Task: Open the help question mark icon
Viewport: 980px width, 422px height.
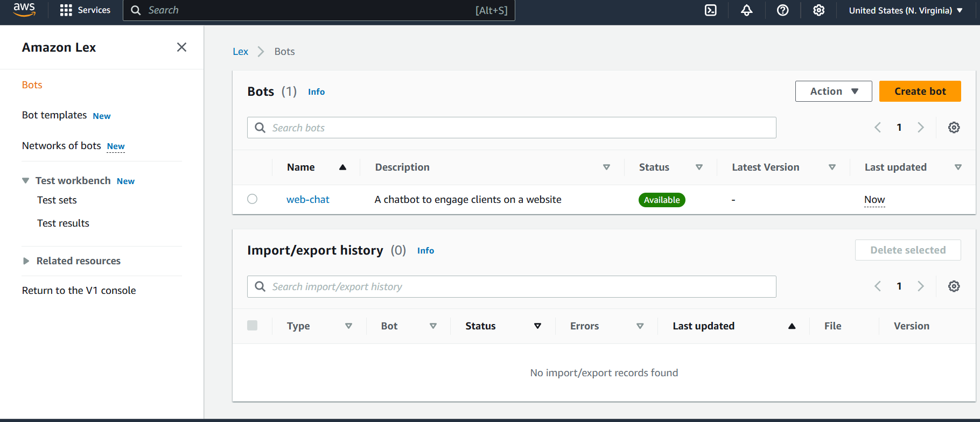Action: [783, 10]
